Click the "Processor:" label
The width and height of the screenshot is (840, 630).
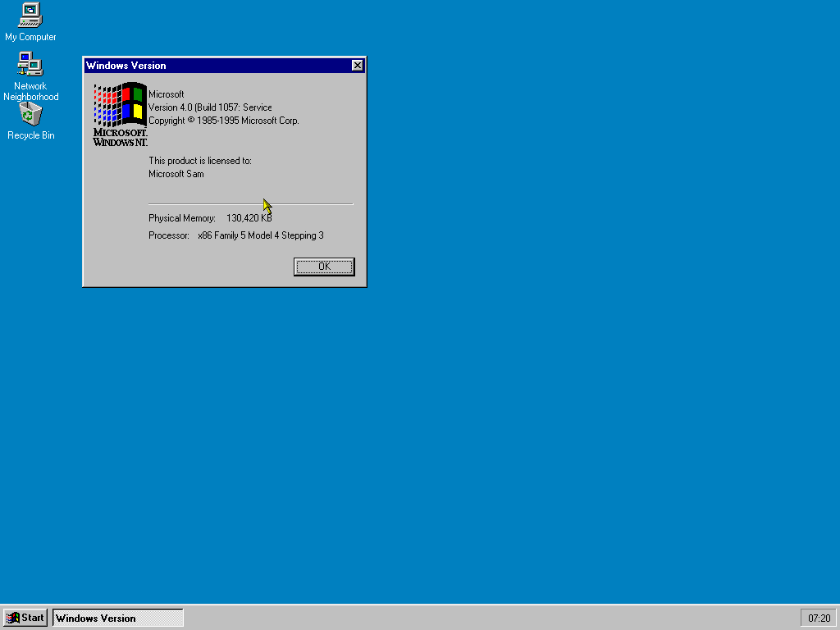169,235
